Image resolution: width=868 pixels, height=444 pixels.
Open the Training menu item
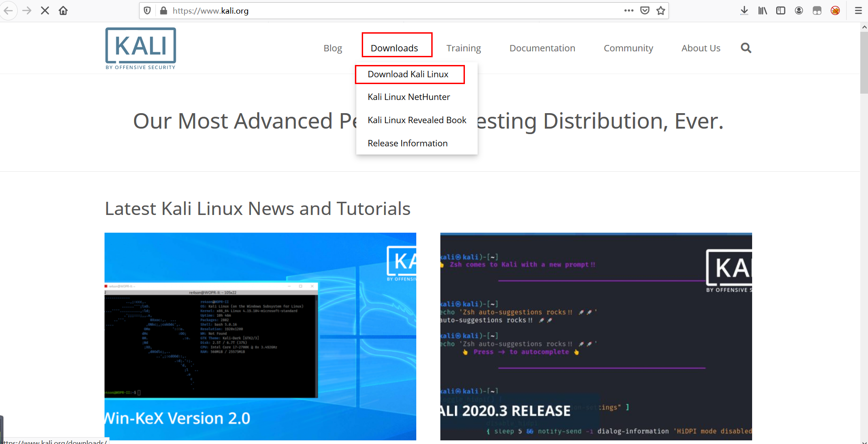pos(464,48)
